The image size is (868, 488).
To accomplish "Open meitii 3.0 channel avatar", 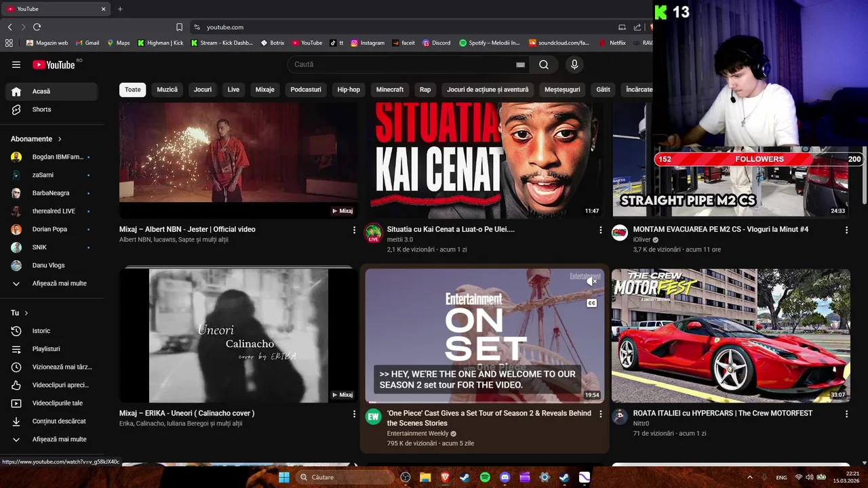I will (x=374, y=233).
